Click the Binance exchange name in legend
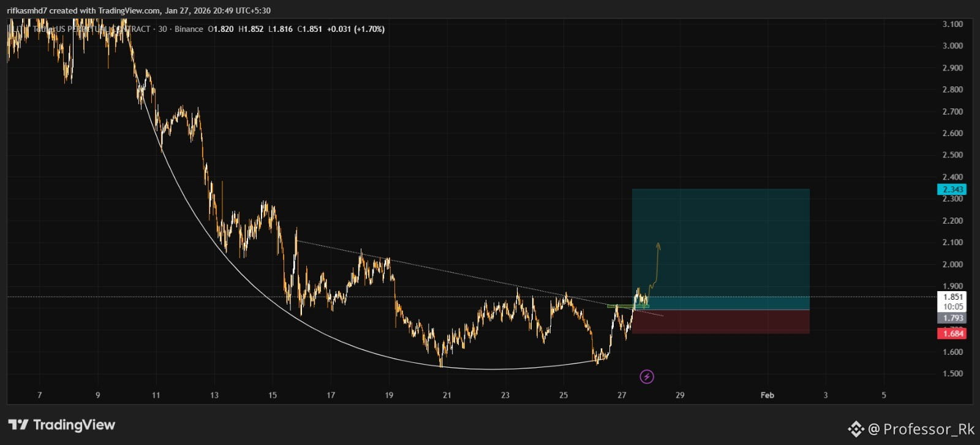 pos(189,29)
